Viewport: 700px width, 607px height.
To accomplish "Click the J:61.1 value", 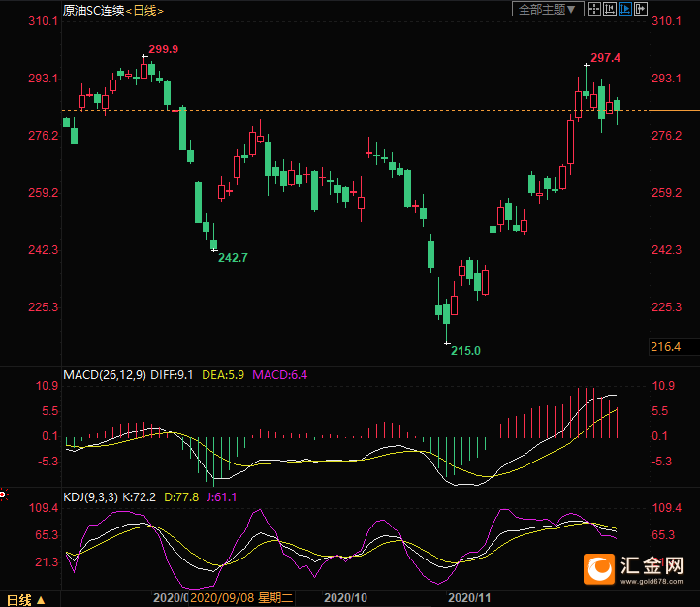I will point(221,497).
